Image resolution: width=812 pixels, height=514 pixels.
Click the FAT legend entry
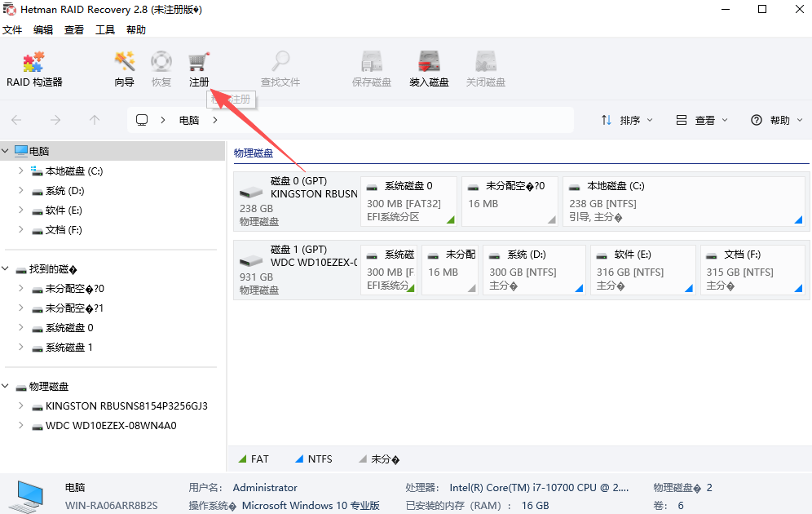(254, 459)
